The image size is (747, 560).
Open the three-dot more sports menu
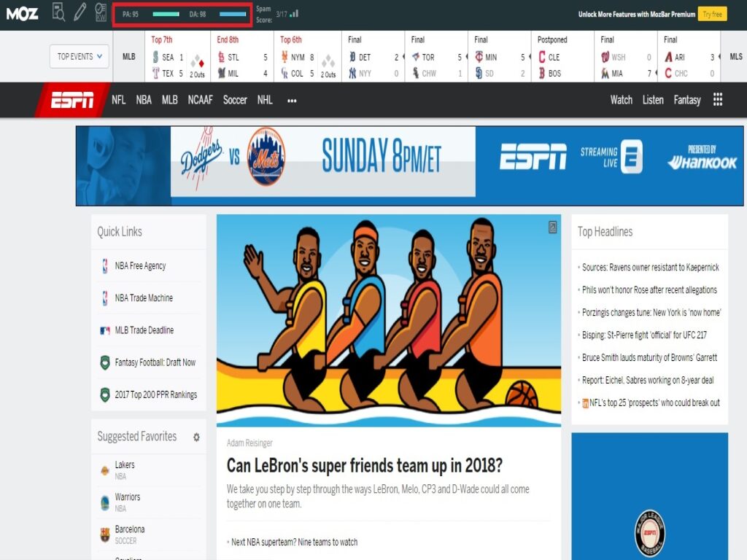[x=292, y=101]
